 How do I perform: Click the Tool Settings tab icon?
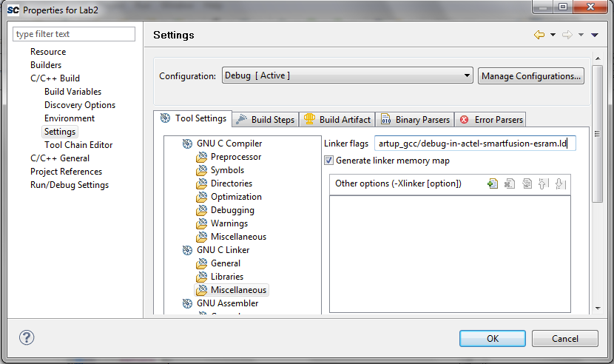click(x=165, y=118)
